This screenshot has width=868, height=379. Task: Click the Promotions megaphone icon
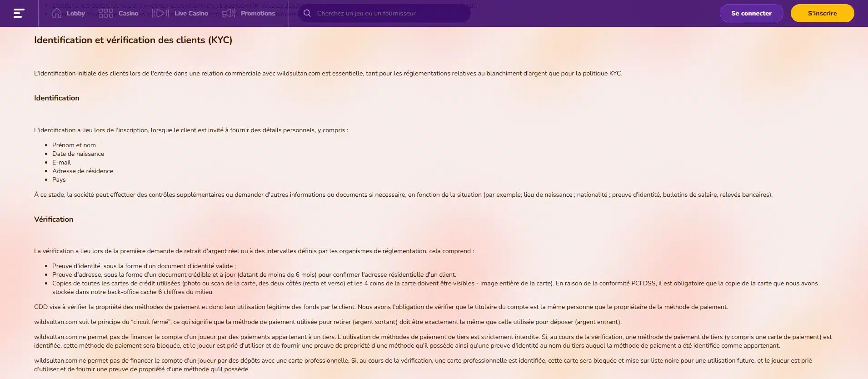coord(229,13)
